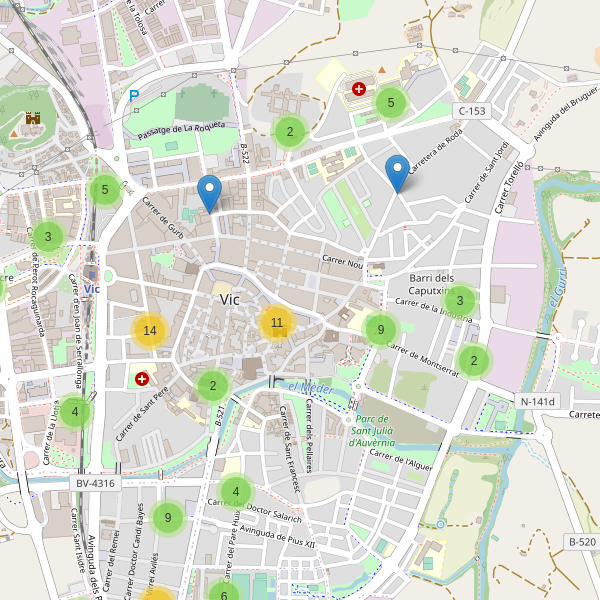Click the hospital red cross near Carrer de Sant Pere
Viewport: 600px width, 600px height.
[x=142, y=380]
